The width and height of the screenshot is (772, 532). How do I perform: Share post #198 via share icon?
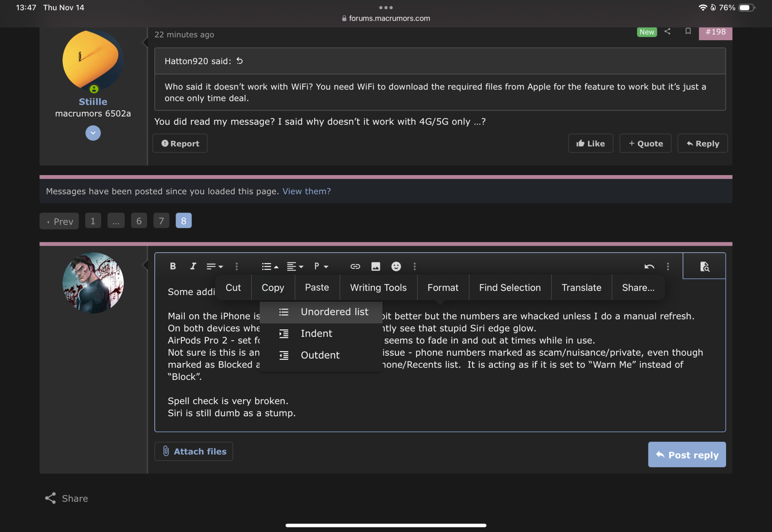tap(667, 31)
